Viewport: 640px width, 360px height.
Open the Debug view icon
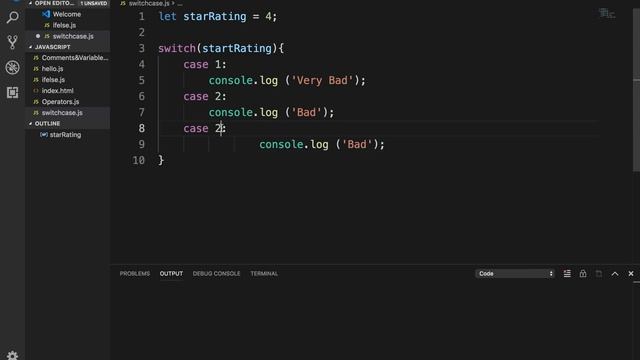tap(13, 67)
